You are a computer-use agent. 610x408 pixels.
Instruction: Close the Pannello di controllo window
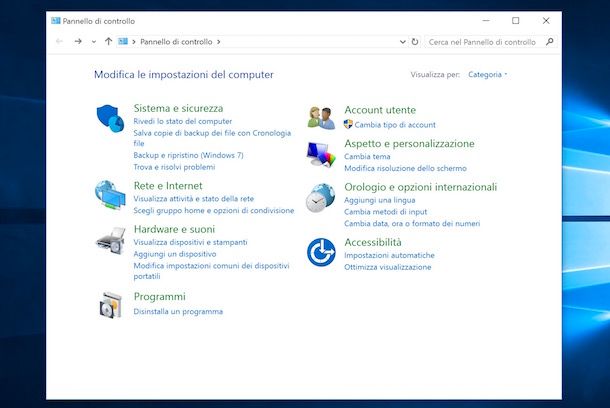click(546, 21)
